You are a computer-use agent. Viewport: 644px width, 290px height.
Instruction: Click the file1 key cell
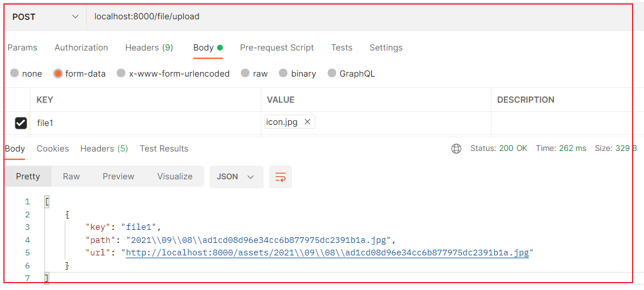tap(145, 123)
